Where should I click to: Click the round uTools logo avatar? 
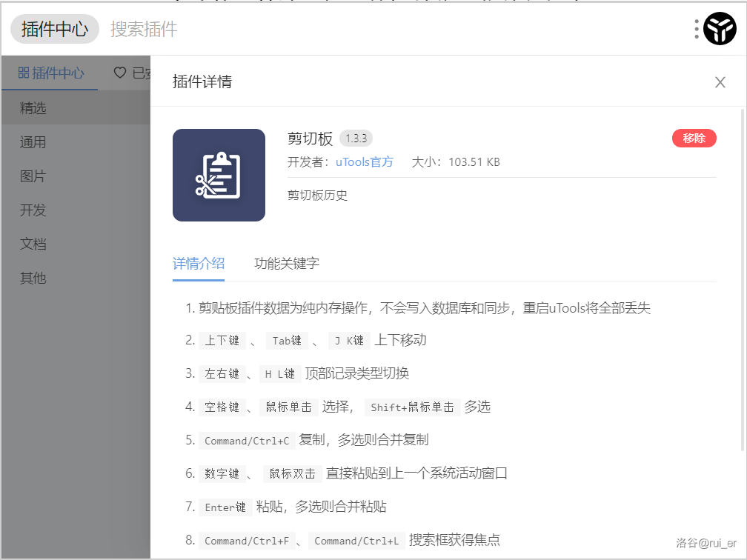coord(720,29)
